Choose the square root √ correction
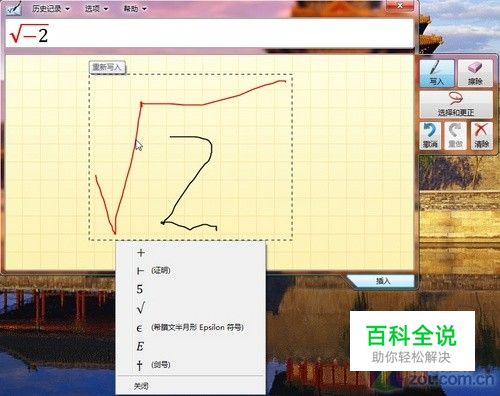The height and width of the screenshot is (396, 500). coord(191,308)
